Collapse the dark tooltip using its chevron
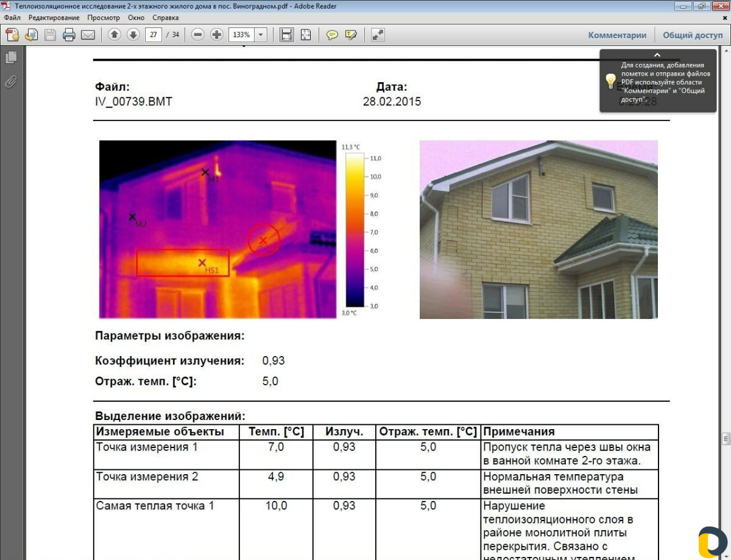This screenshot has width=731, height=560. (x=657, y=55)
